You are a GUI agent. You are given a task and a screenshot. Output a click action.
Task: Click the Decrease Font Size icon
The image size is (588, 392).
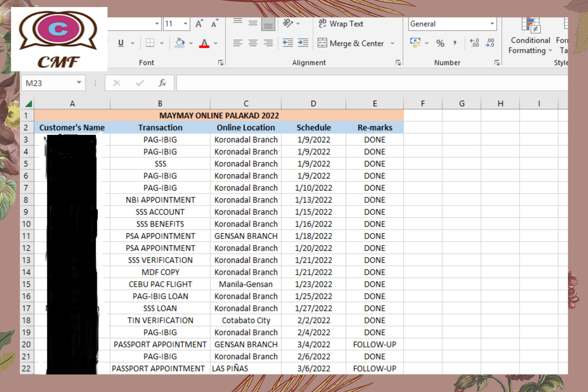point(214,24)
